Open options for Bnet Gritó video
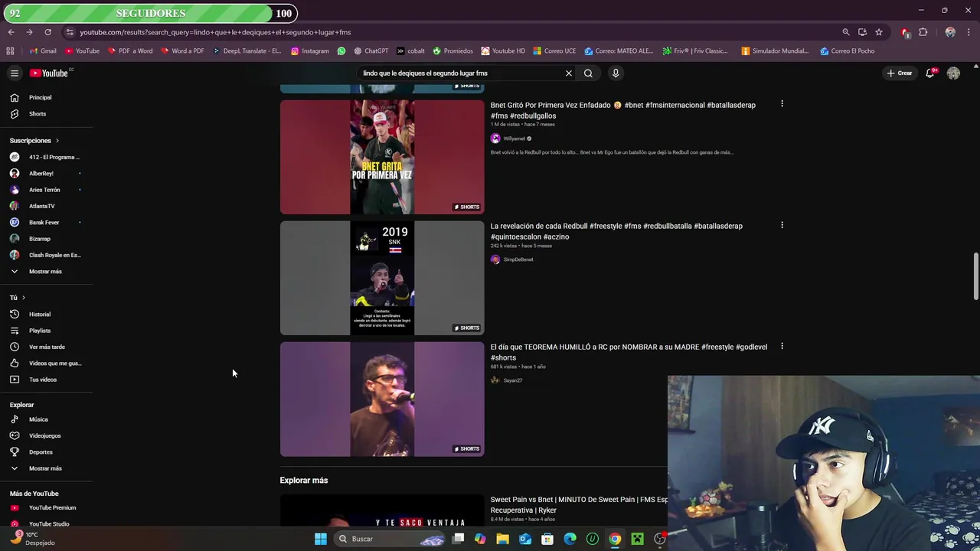 tap(782, 103)
